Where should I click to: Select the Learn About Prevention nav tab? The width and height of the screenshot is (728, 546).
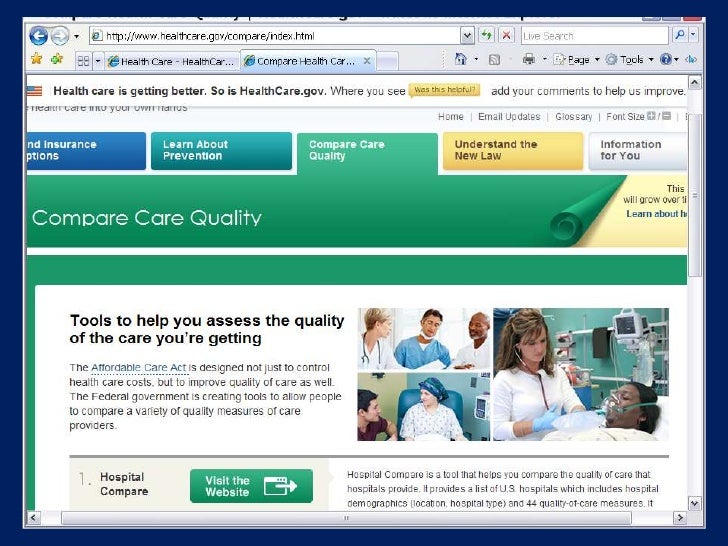[221, 150]
